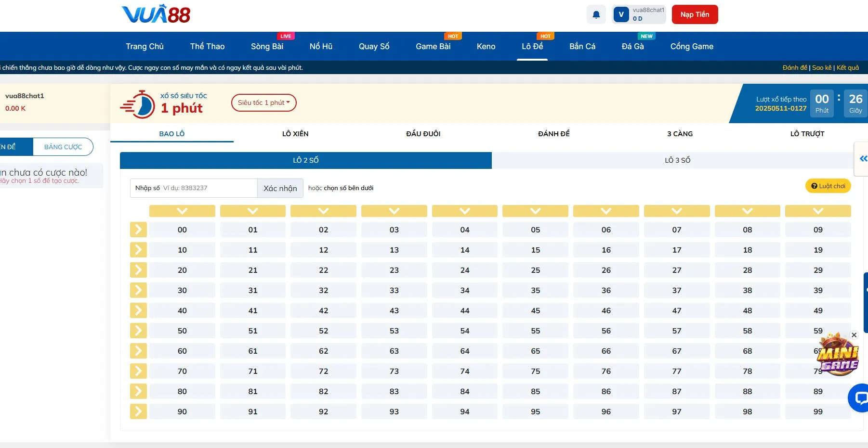Click the VUA88 logo
The image size is (868, 448).
coord(156,14)
